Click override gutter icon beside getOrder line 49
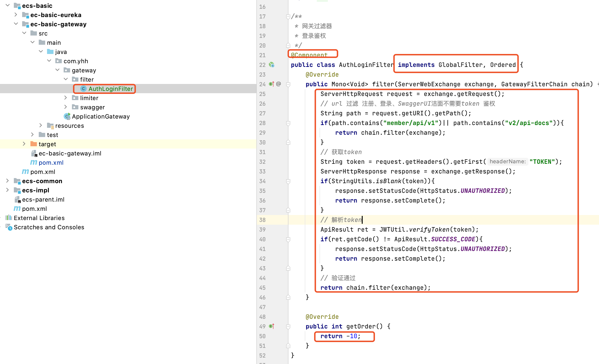The image size is (599, 364). point(271,326)
